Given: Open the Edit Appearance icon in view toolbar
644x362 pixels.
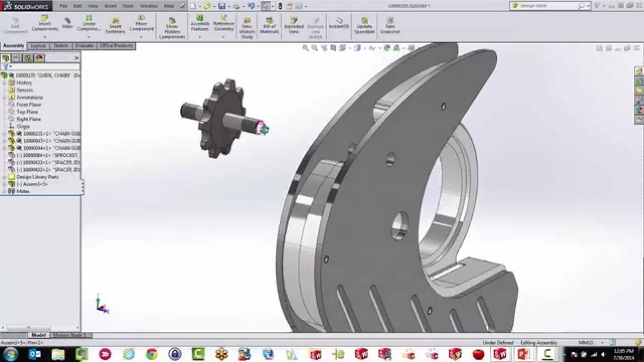Looking at the screenshot, I should click(x=387, y=48).
